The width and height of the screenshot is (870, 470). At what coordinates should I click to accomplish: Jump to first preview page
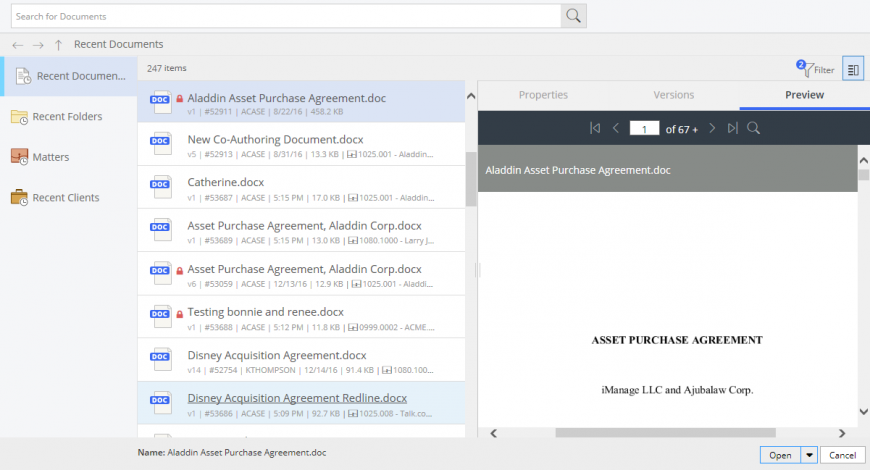point(595,128)
